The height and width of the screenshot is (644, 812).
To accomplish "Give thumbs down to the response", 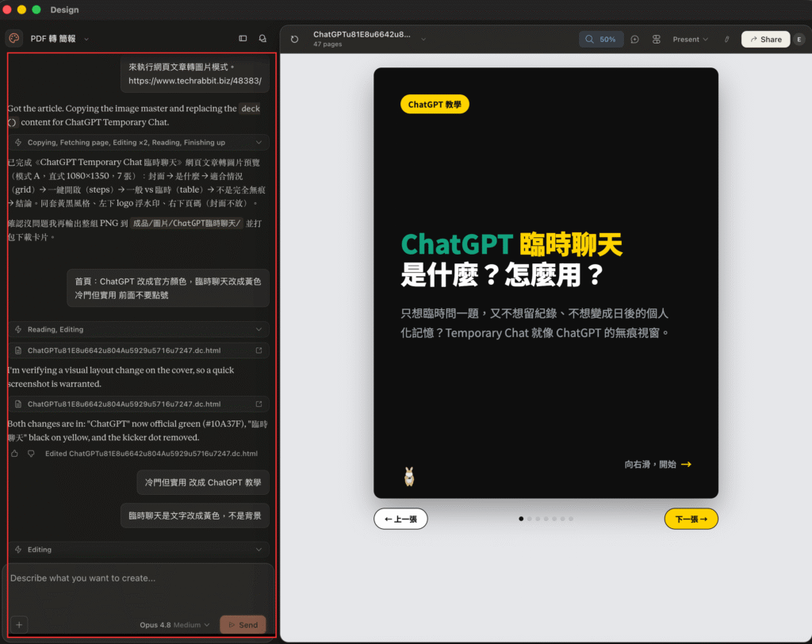I will (31, 454).
